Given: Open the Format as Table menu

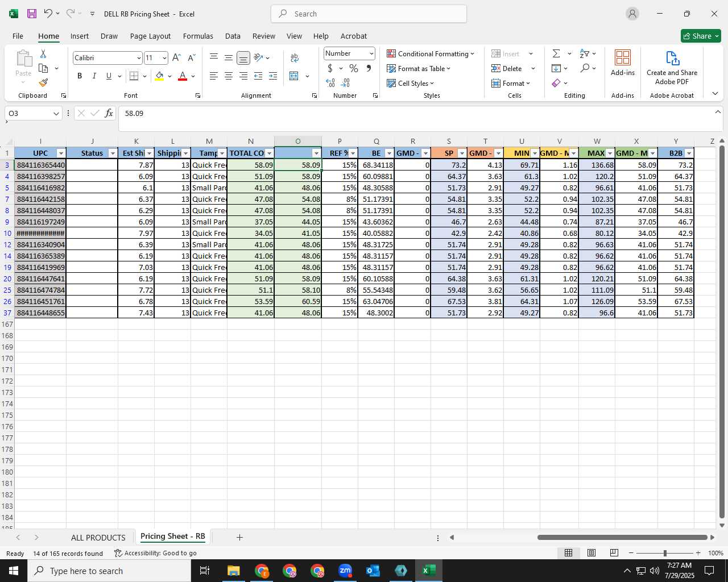Looking at the screenshot, I should point(419,68).
